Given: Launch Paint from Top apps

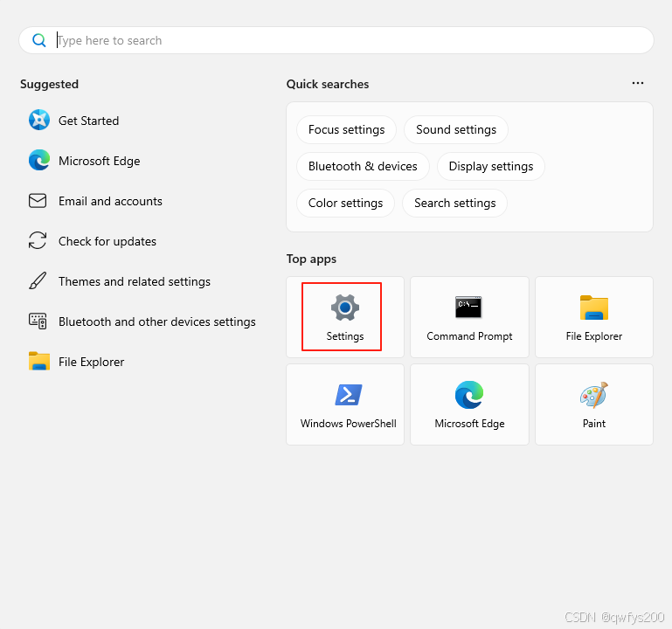Looking at the screenshot, I should click(x=594, y=404).
